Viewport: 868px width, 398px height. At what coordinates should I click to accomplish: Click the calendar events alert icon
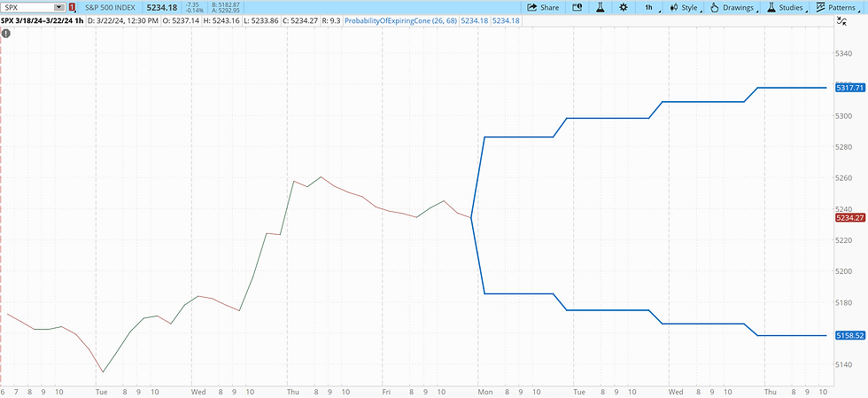(577, 8)
